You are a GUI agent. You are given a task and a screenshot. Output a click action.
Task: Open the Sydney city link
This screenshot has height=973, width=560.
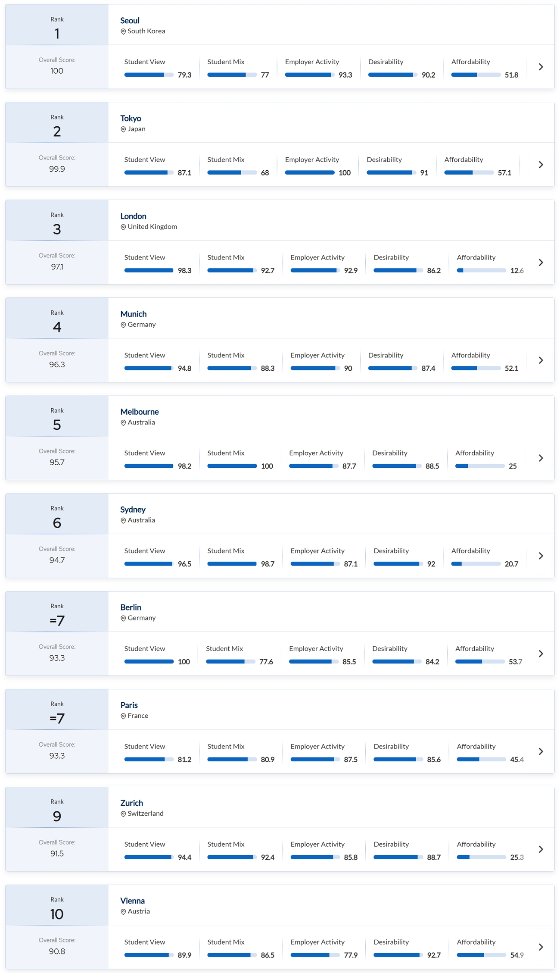(x=133, y=510)
